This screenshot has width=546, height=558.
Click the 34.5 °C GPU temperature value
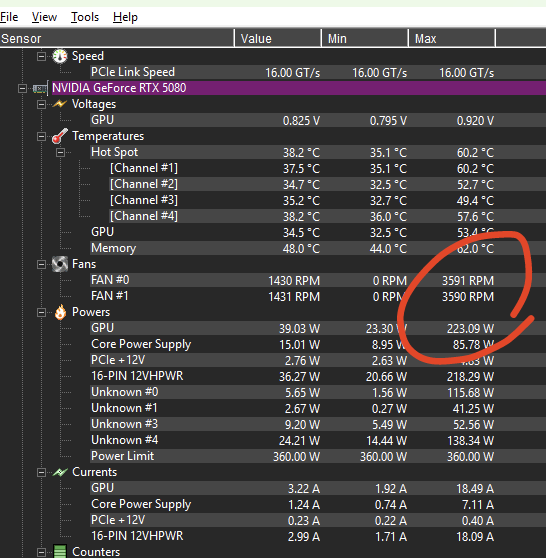(301, 233)
